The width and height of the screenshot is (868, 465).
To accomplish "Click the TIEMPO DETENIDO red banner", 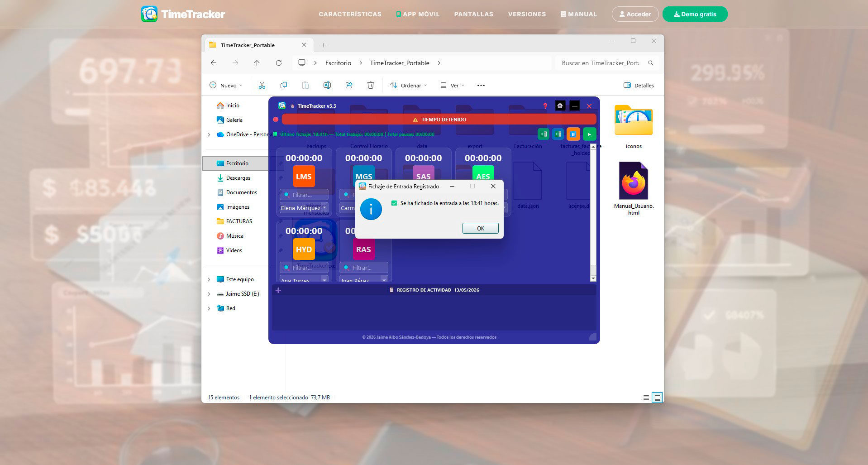I will tap(439, 120).
